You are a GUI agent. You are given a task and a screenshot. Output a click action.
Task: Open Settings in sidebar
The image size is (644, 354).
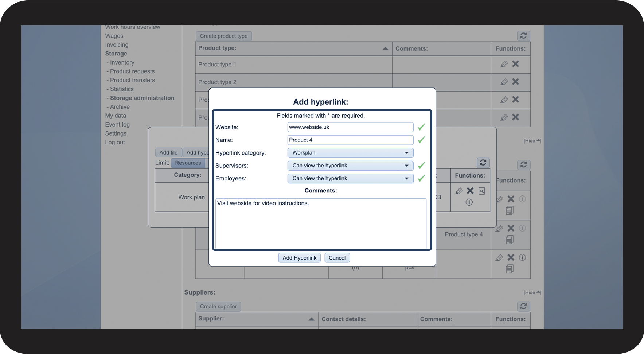116,133
